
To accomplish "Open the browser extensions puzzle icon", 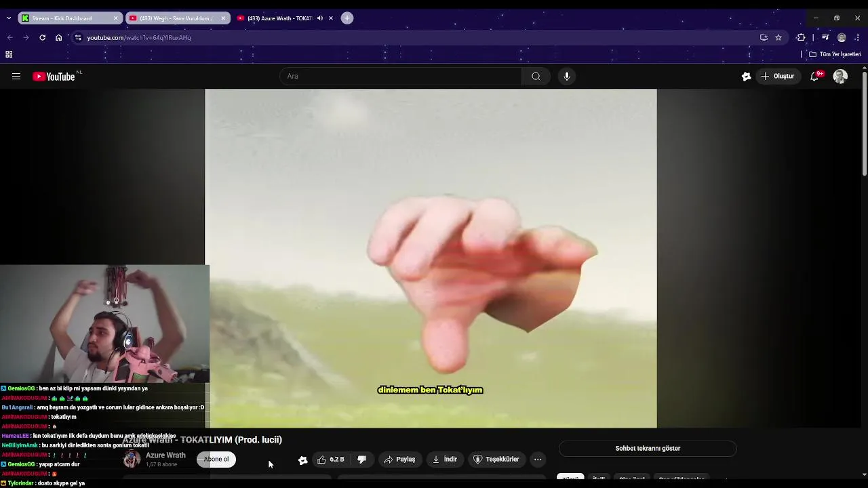I will [x=801, y=38].
